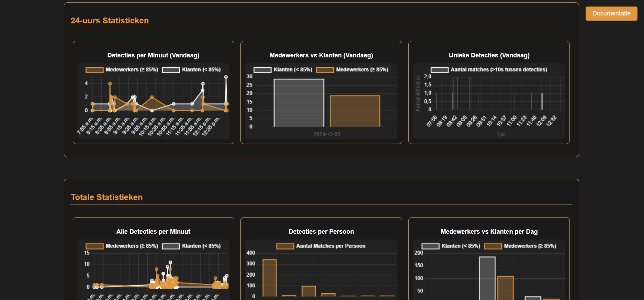
Task: Toggle Medewerkers legend in Medewerkers vs Klanten (Vandaag)
Action: pyautogui.click(x=352, y=70)
